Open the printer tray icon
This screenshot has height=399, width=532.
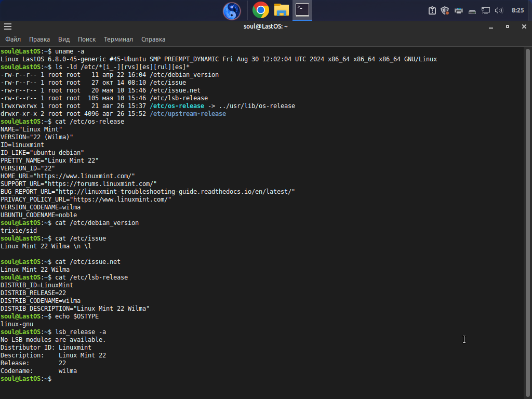[458, 10]
